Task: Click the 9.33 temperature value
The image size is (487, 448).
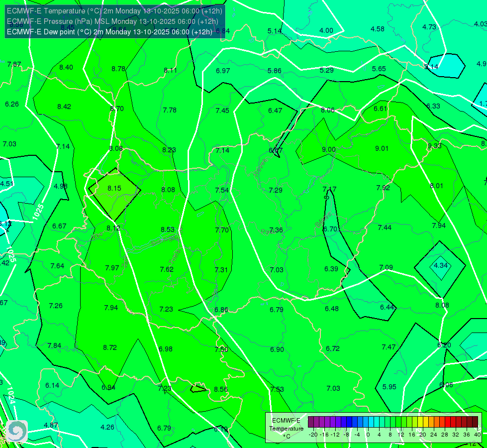Action: tap(434, 146)
